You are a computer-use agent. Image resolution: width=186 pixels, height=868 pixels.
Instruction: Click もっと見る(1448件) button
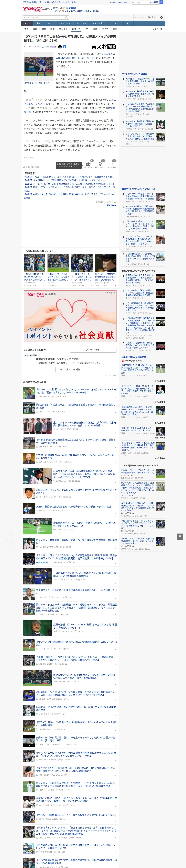click(x=70, y=369)
